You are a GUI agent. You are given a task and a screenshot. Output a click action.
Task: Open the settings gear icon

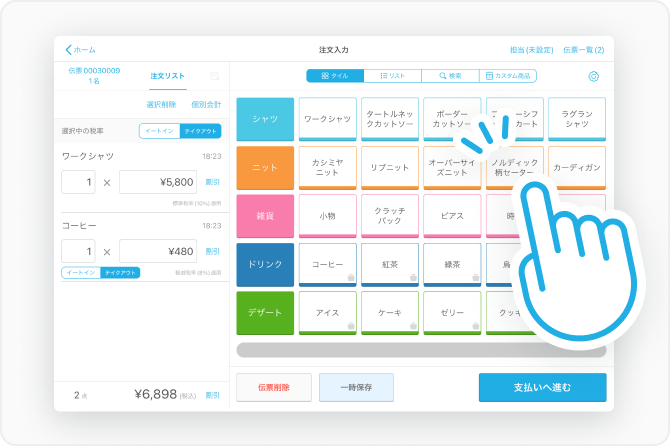pos(594,76)
